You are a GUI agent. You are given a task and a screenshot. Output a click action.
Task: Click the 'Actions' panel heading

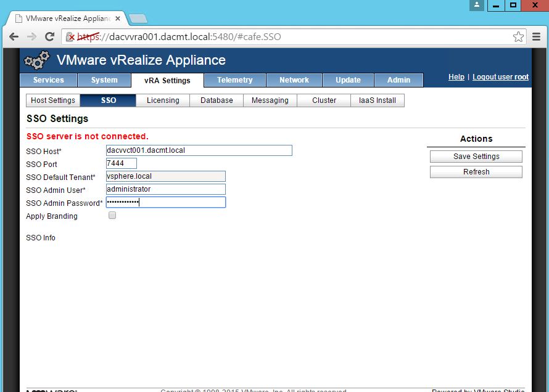476,139
